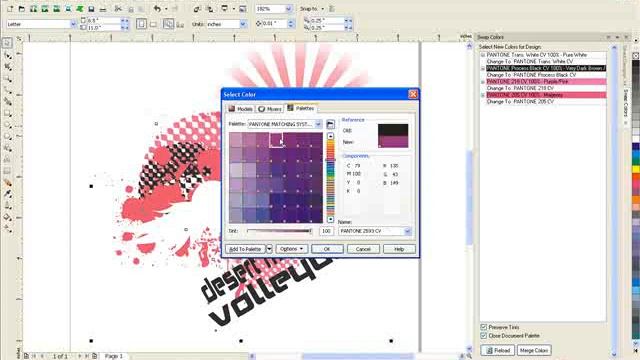Select the Change To: PANTONE 205 CV row
The height and width of the screenshot is (360, 640).
point(520,101)
